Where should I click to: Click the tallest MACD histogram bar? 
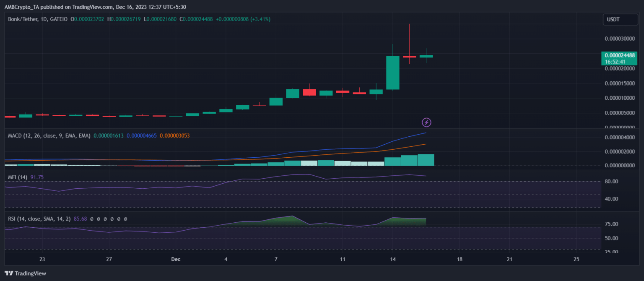pyautogui.click(x=426, y=160)
